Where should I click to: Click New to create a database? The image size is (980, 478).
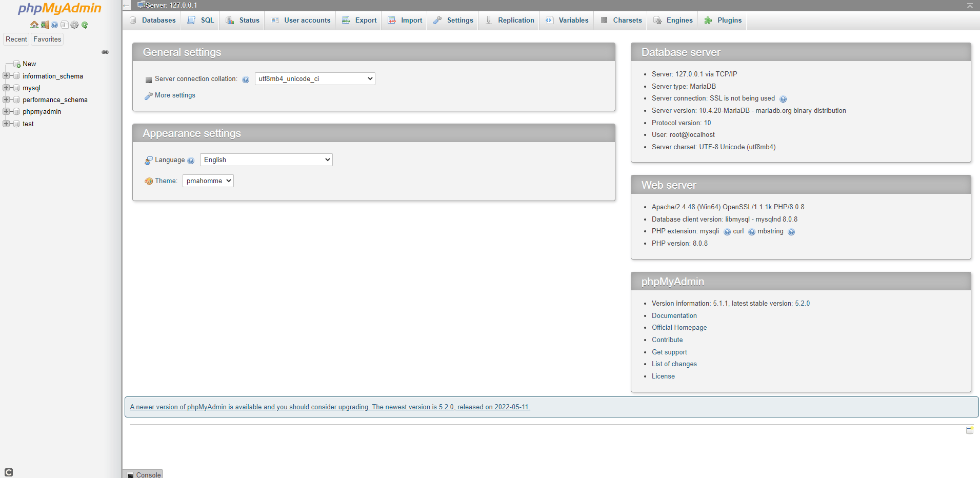click(29, 64)
